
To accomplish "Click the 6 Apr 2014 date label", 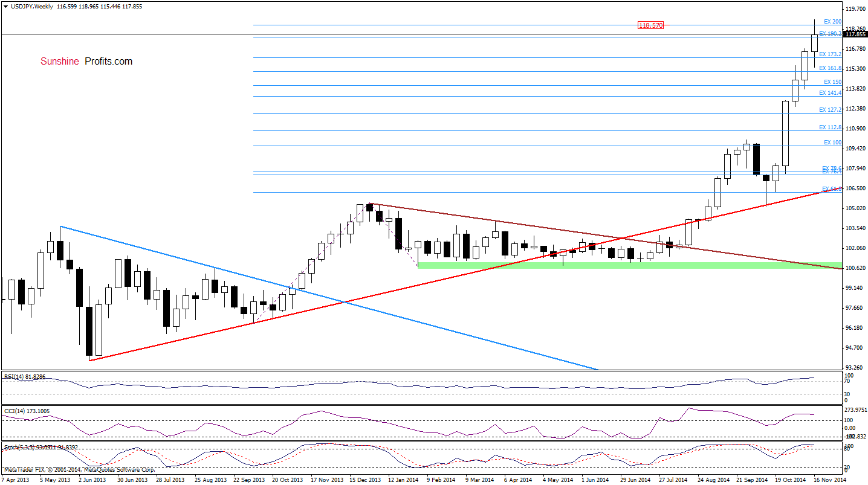I will tap(519, 481).
